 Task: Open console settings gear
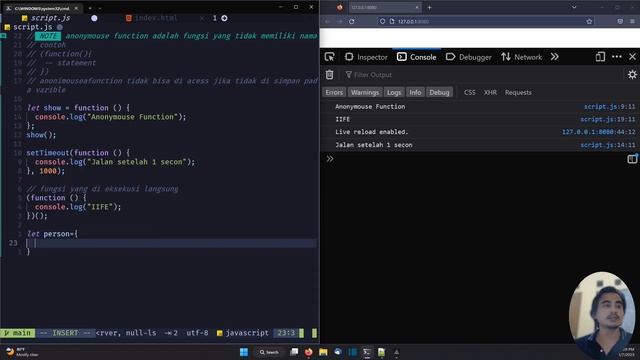pyautogui.click(x=632, y=75)
